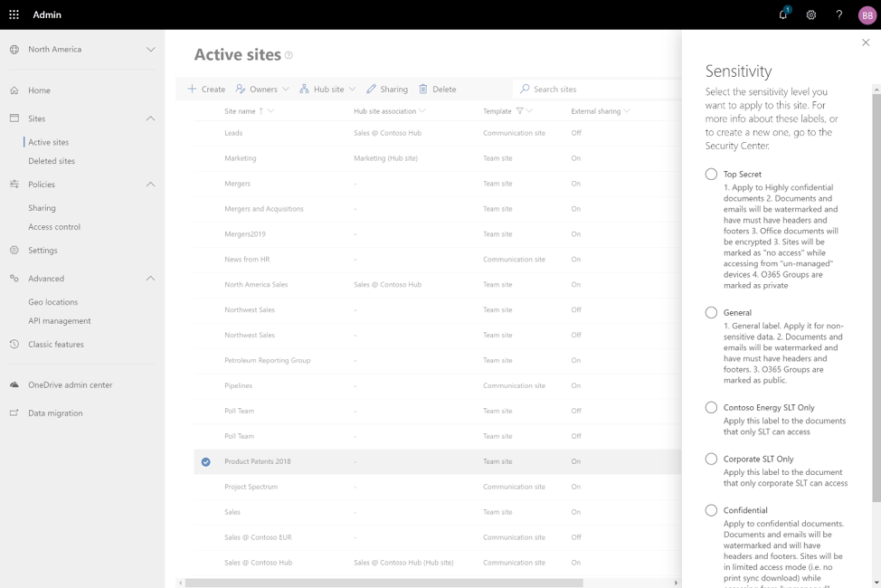The width and height of the screenshot is (881, 588).
Task: Click the Search sites input field
Action: (597, 90)
